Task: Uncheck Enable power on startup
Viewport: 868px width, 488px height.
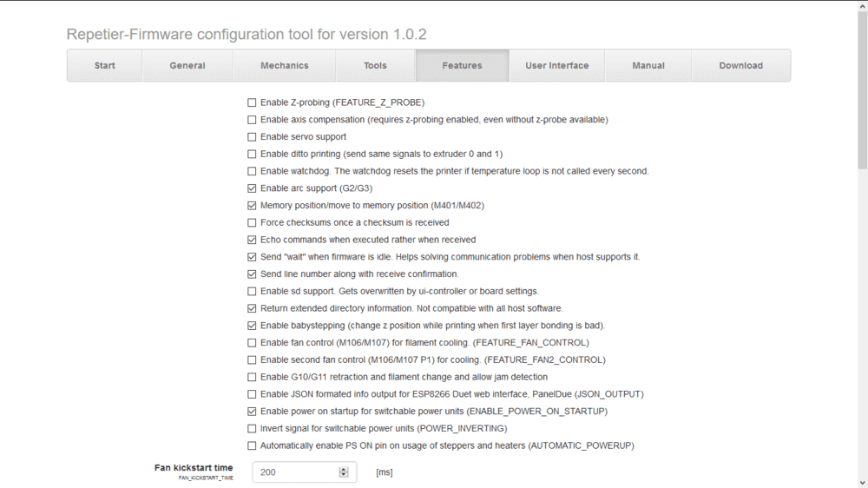Action: [253, 412]
